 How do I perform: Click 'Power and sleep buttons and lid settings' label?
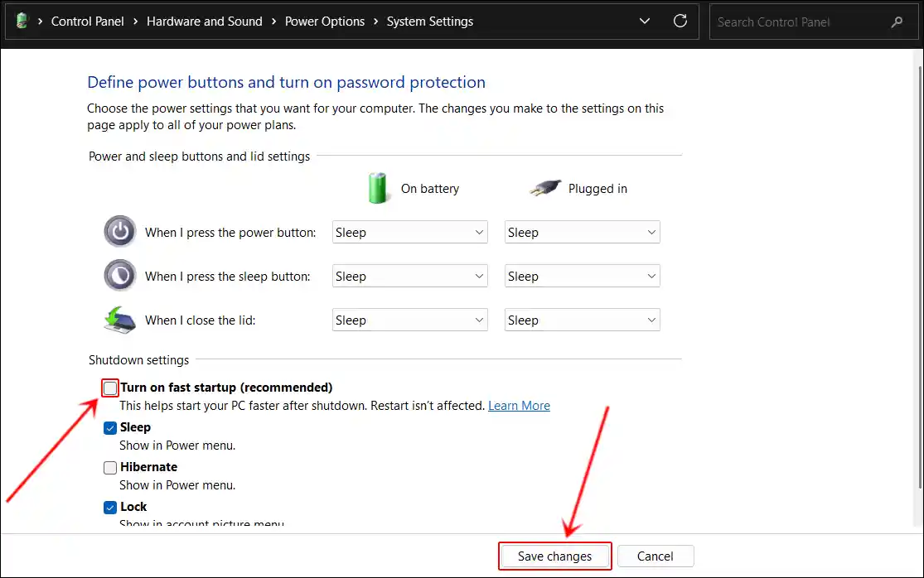(x=199, y=156)
